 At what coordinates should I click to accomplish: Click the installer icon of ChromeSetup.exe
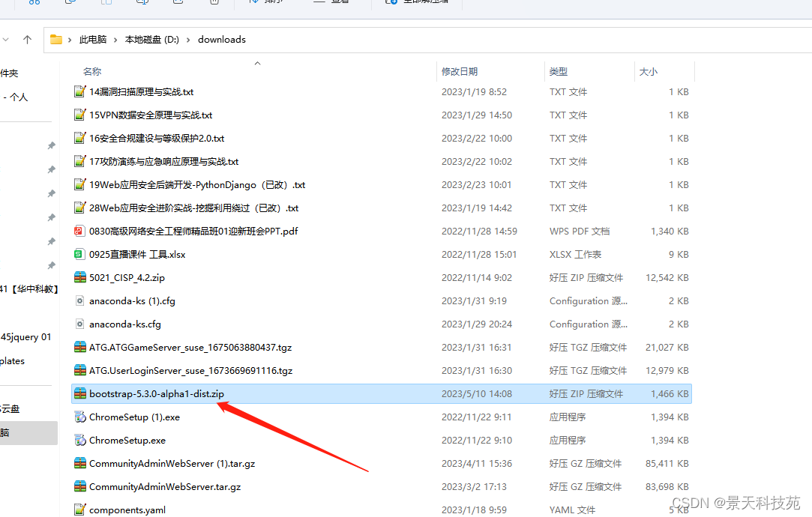point(79,441)
